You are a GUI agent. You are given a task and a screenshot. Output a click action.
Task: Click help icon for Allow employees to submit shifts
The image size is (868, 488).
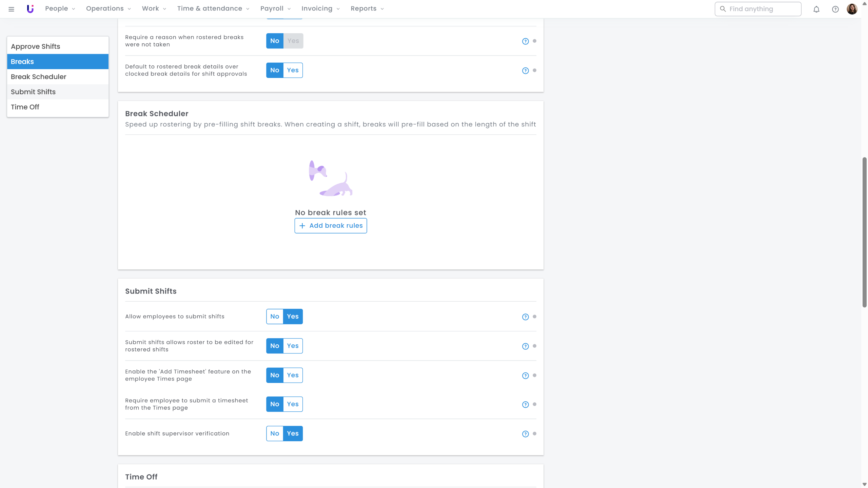[525, 317]
